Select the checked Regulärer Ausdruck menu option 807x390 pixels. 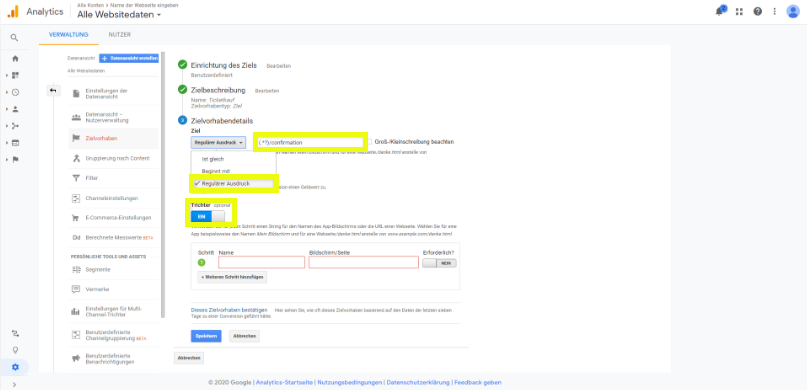click(233, 183)
